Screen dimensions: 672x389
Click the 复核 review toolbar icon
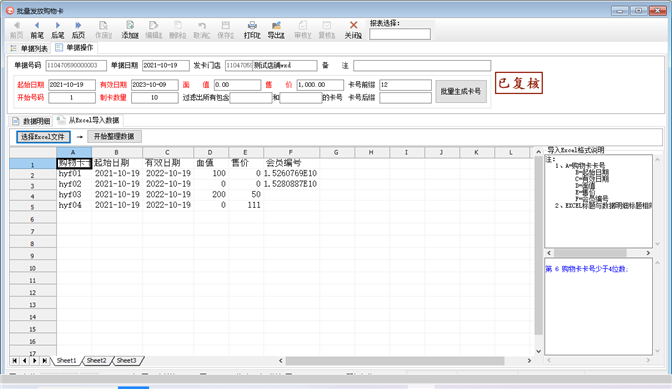click(x=327, y=30)
